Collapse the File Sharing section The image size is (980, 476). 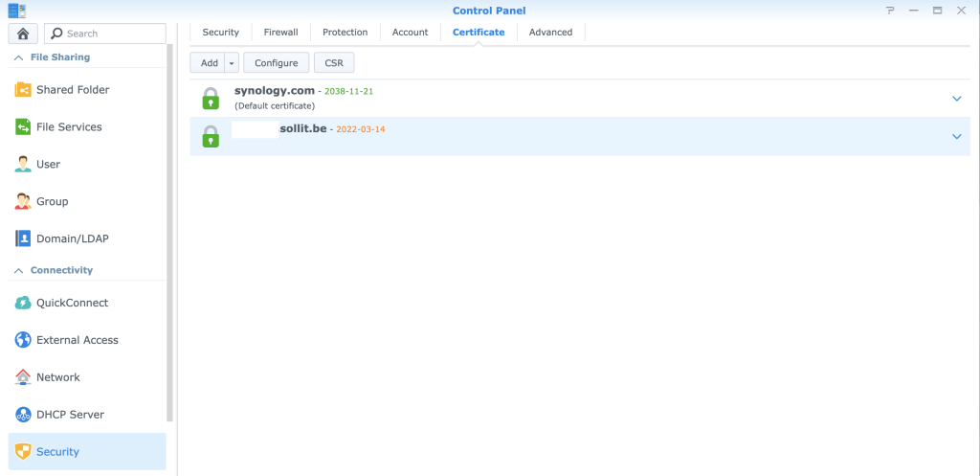coord(18,57)
